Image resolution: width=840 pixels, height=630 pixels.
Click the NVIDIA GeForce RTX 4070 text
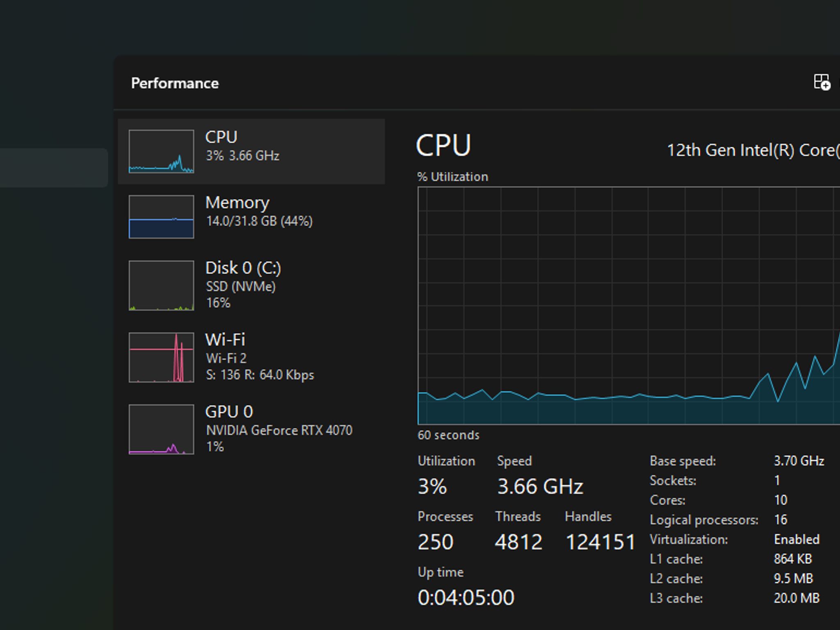click(279, 431)
